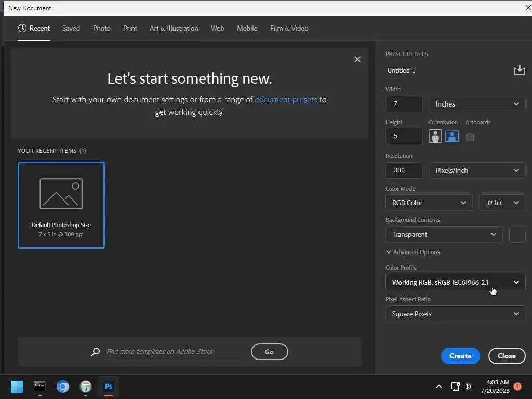The image size is (532, 399).
Task: Open the Inches unit dropdown
Action: pos(477,104)
